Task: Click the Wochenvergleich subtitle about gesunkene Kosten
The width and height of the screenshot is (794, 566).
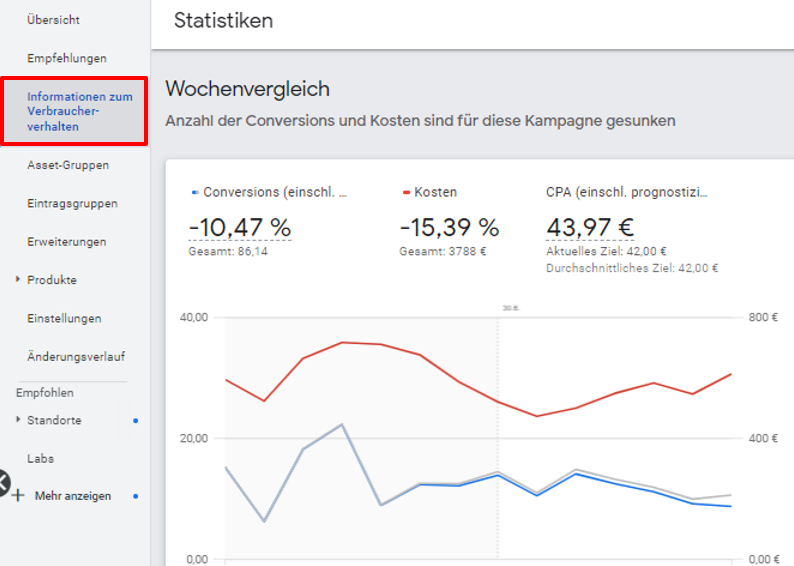Action: click(x=420, y=121)
